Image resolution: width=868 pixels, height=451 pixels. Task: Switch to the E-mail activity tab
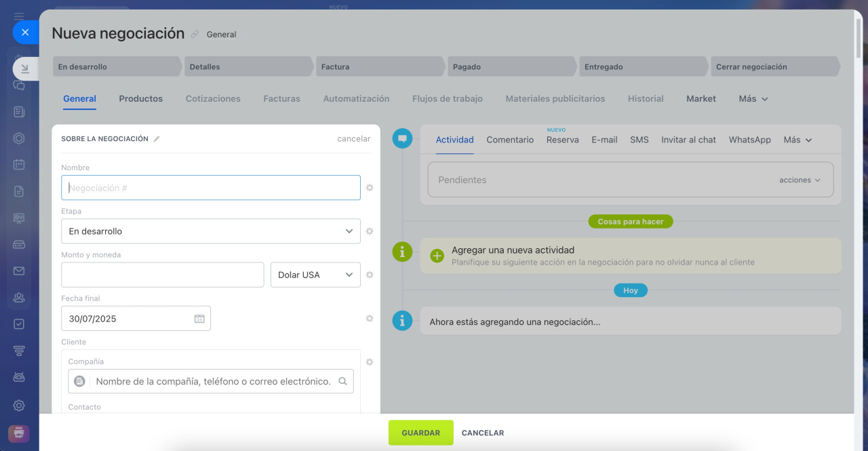point(604,140)
